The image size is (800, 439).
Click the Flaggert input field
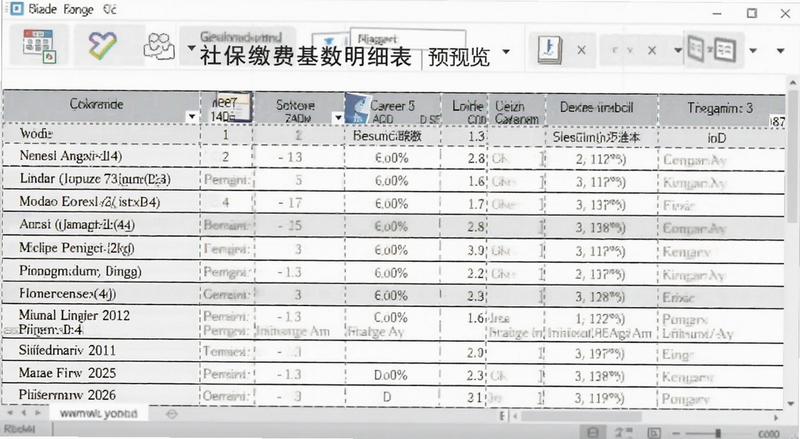pos(407,39)
